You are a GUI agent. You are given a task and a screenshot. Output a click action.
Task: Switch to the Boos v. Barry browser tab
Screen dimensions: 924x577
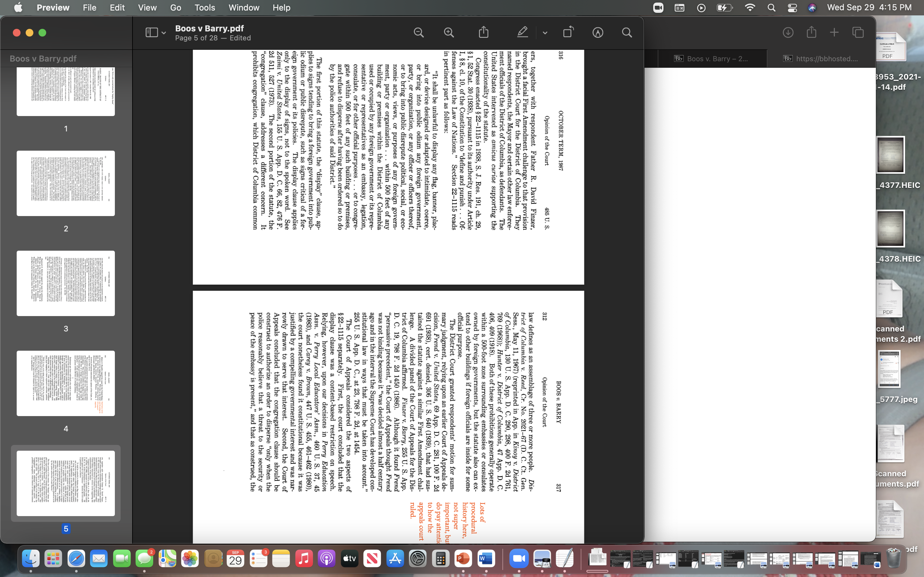[712, 58]
